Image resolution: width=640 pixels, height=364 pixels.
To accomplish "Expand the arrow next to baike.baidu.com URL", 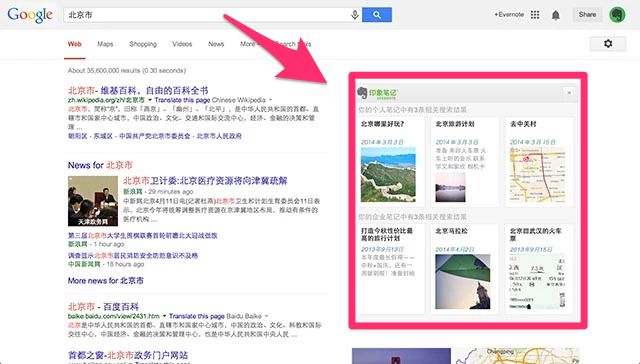I will [x=164, y=316].
